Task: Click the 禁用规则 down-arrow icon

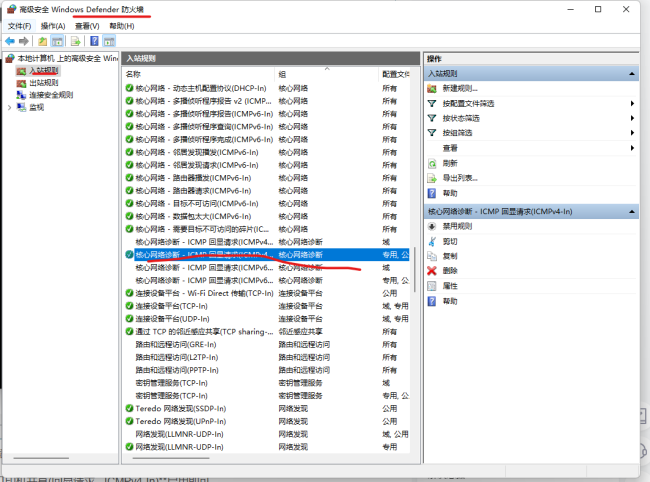Action: tap(432, 226)
